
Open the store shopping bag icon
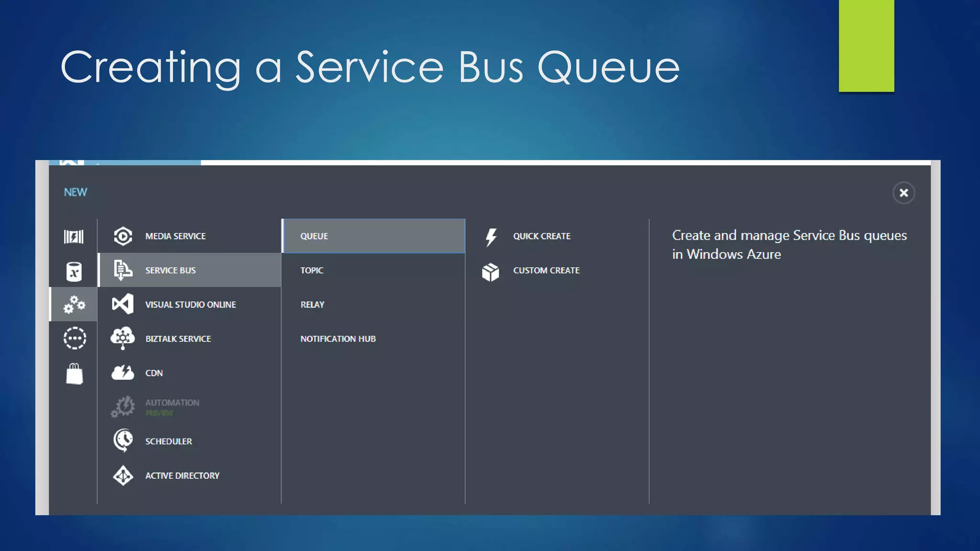(x=74, y=374)
